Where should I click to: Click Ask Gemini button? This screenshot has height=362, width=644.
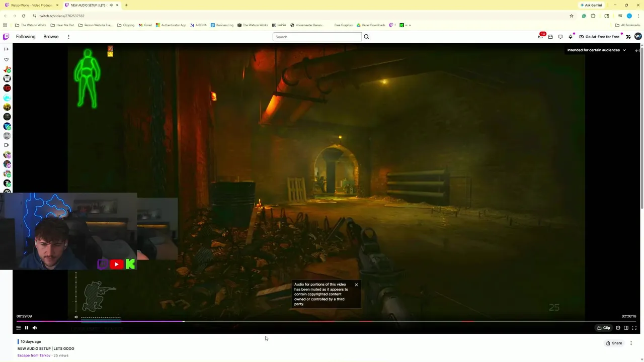pyautogui.click(x=591, y=5)
